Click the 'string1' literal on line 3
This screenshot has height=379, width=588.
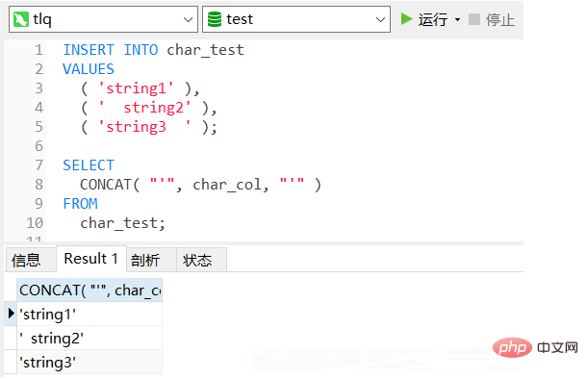coord(136,88)
